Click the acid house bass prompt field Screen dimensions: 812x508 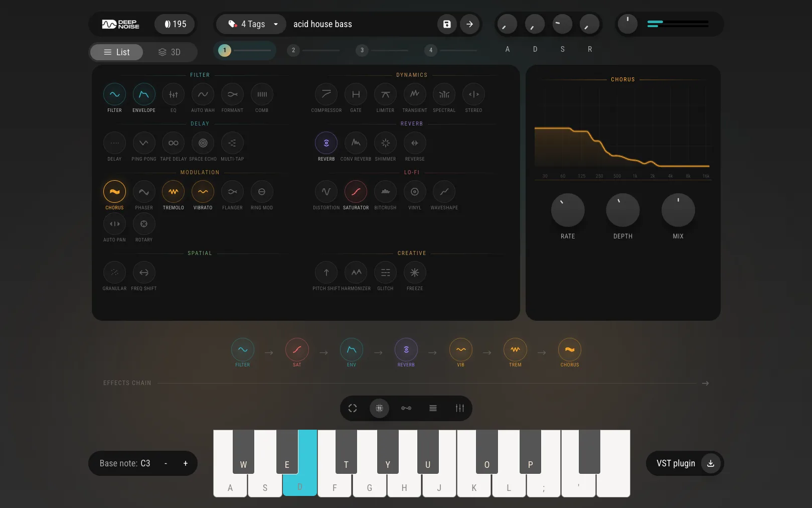pos(361,24)
